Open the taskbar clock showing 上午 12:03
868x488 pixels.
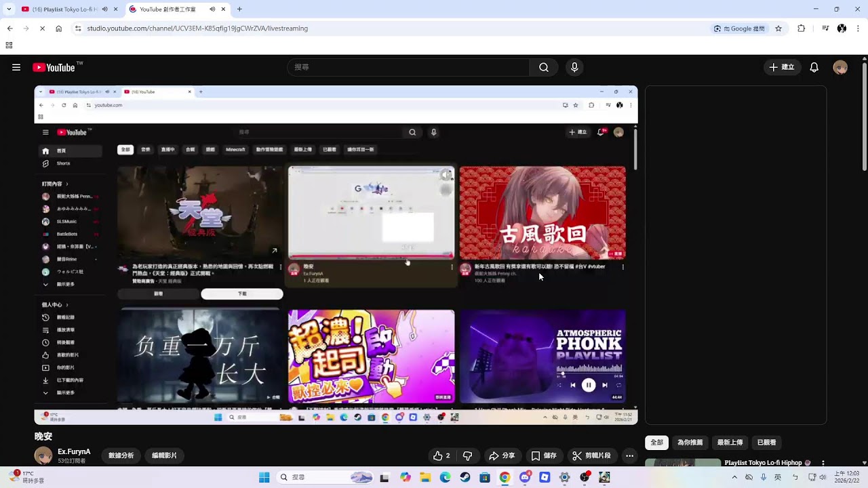click(847, 477)
